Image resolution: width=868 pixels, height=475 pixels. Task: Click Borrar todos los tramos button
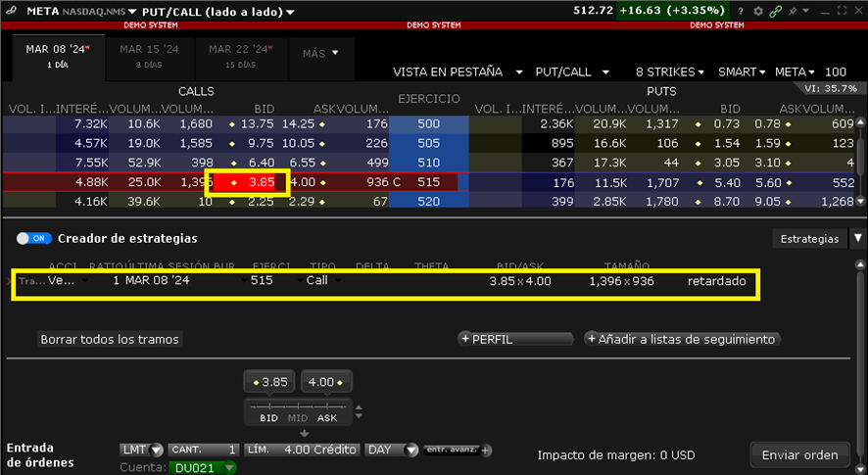pyautogui.click(x=110, y=339)
